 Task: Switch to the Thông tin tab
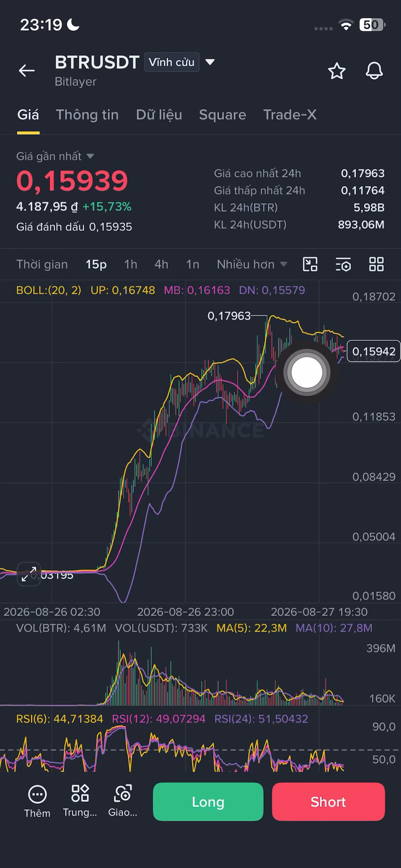87,115
